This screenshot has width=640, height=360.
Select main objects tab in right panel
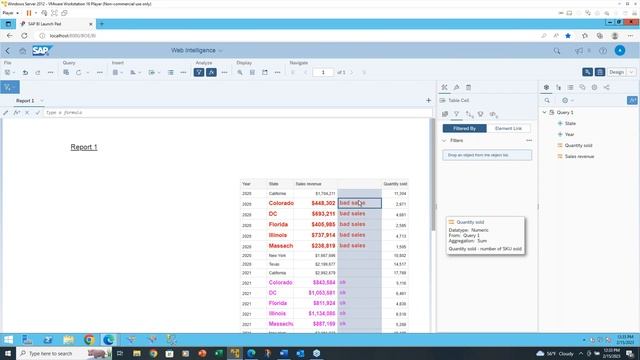point(546,87)
